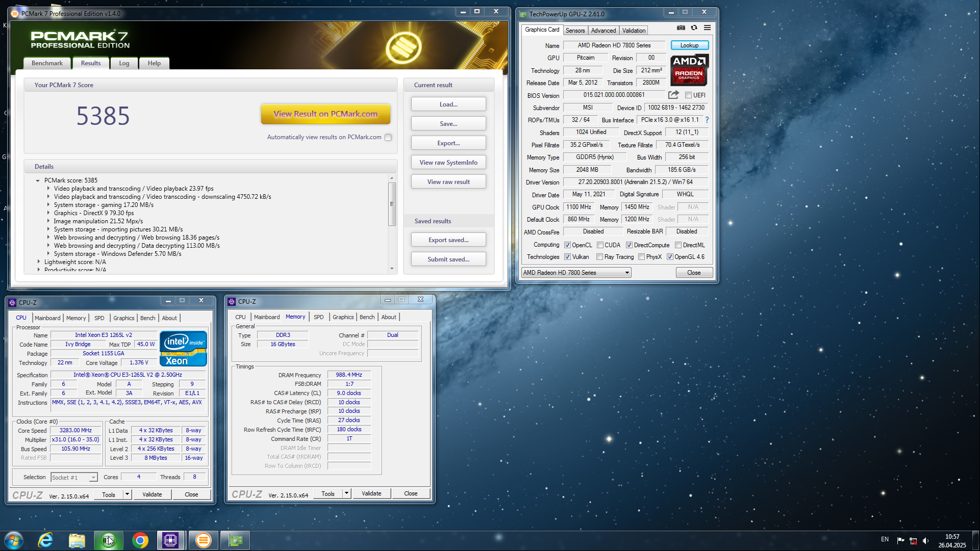
Task: Expand the Lightweight score N/A node
Action: (x=38, y=262)
